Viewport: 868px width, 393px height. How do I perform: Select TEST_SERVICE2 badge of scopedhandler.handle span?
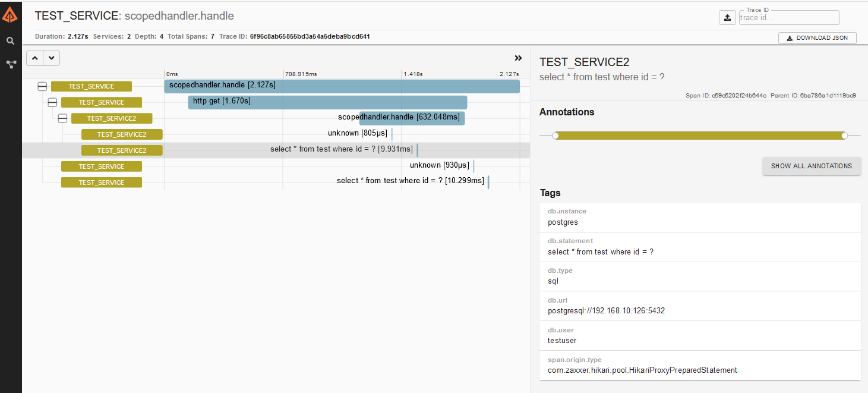112,118
